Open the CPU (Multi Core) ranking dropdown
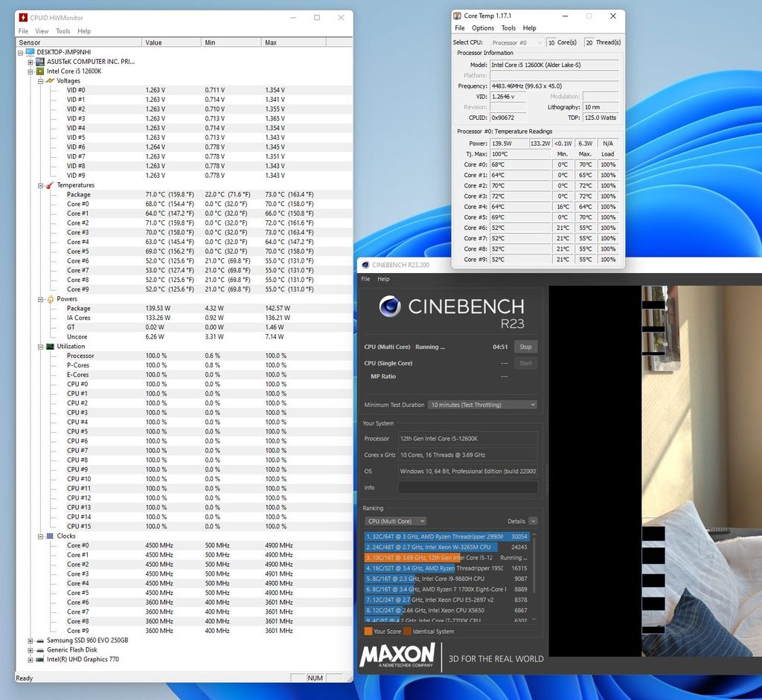 coord(396,521)
